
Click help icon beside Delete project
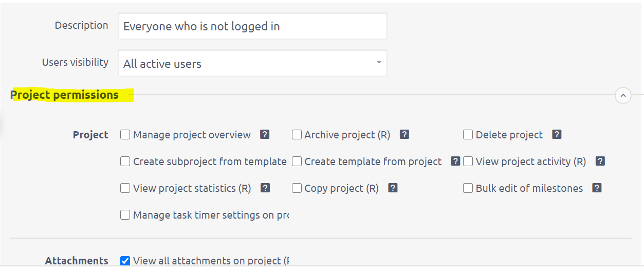pyautogui.click(x=557, y=135)
